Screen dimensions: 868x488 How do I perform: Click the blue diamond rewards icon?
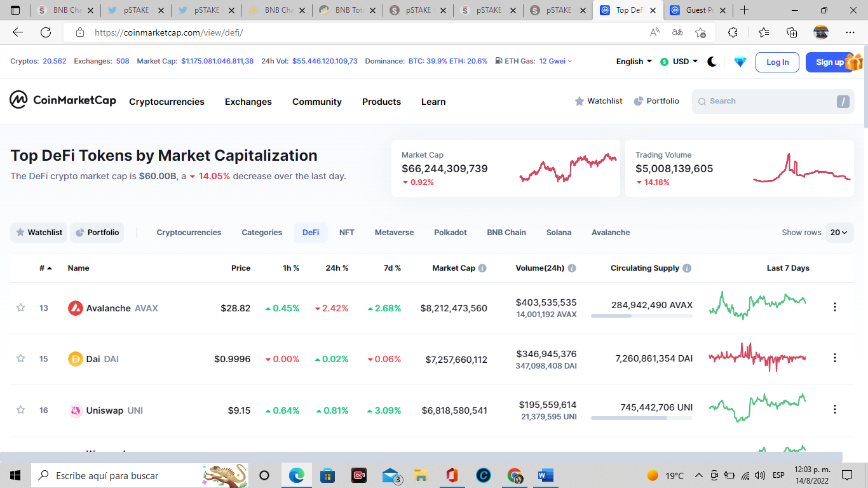[740, 62]
